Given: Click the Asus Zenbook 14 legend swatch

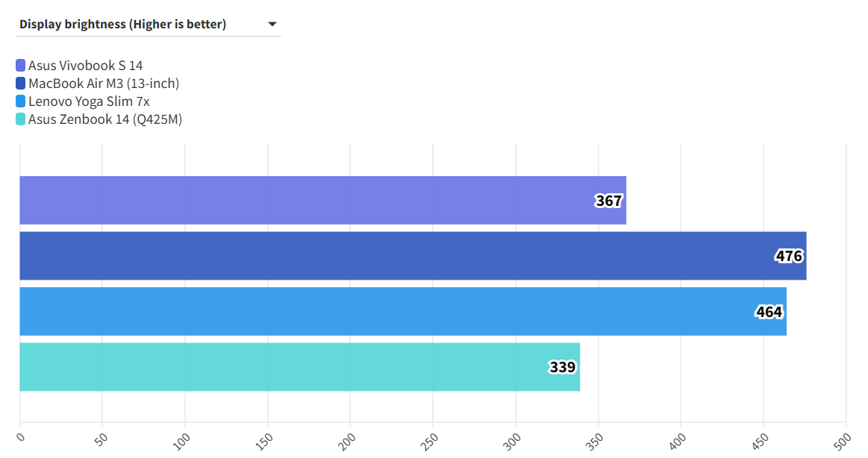Looking at the screenshot, I should [20, 119].
